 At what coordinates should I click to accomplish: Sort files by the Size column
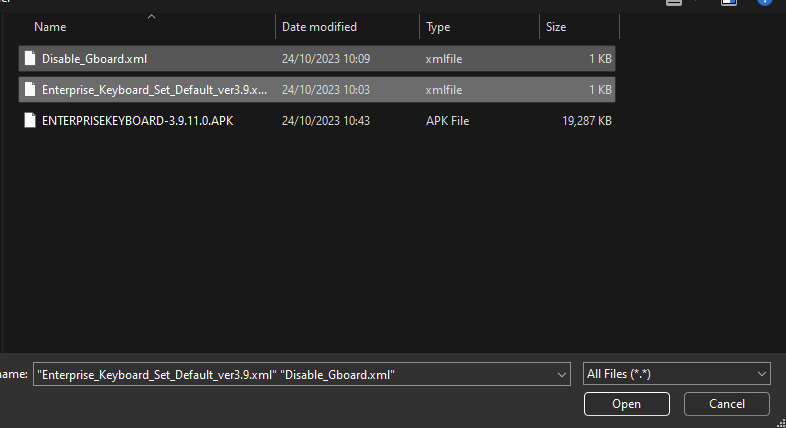point(556,27)
